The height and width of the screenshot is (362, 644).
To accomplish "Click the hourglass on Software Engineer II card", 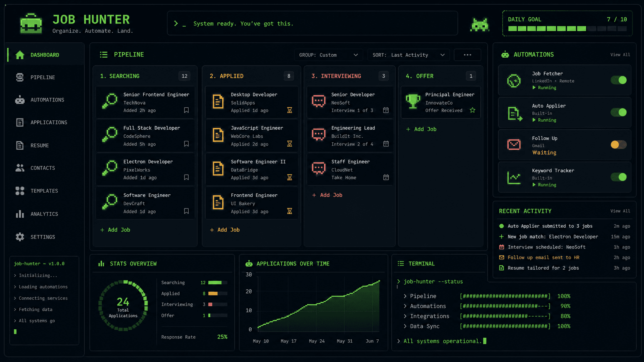I will pyautogui.click(x=290, y=177).
